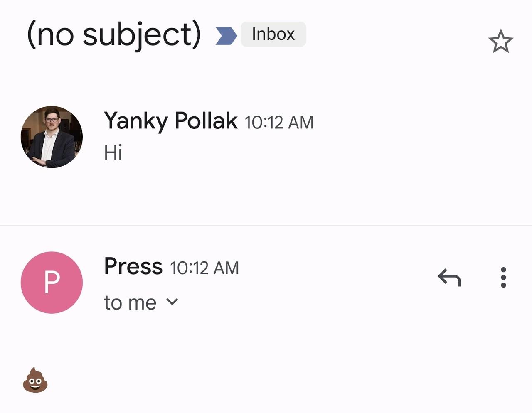This screenshot has height=413, width=532.
Task: Reply to the Press message
Action: click(449, 277)
